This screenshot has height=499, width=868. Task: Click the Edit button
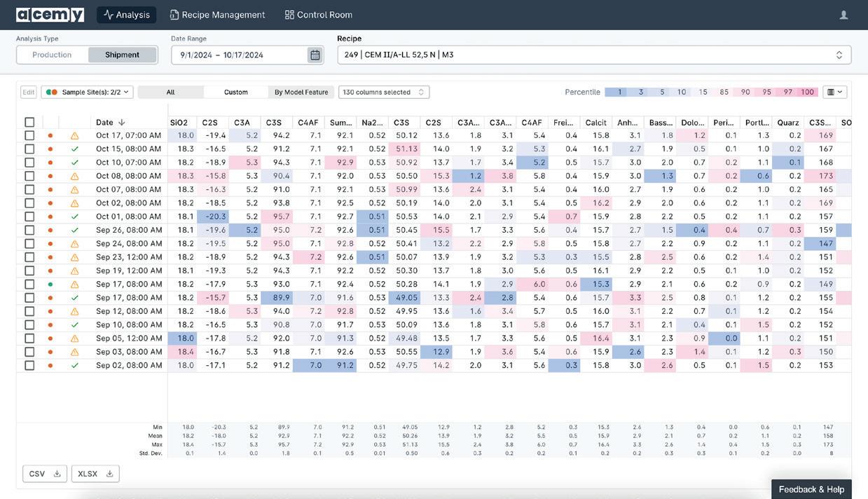[x=28, y=92]
